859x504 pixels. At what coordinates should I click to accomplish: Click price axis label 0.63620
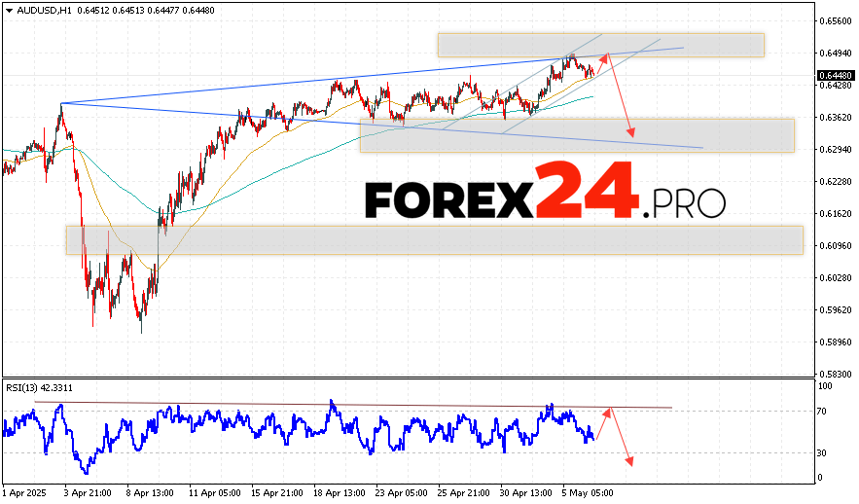pos(836,117)
